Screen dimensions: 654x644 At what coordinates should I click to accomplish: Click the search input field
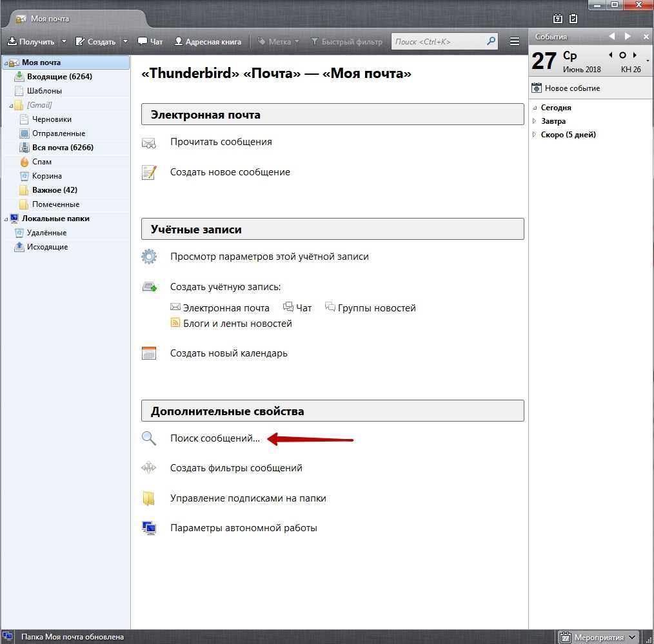tap(437, 41)
